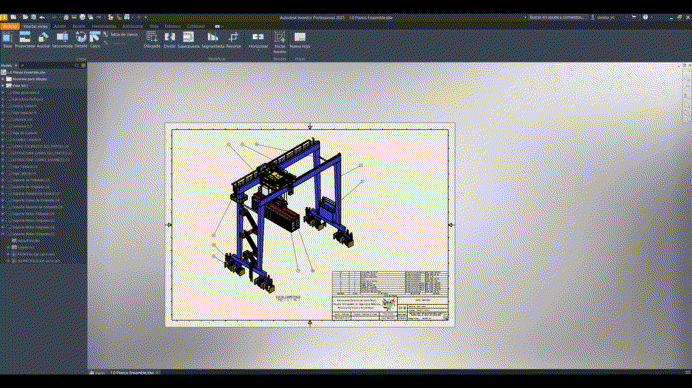Click Undo in the quick access toolbar
This screenshot has width=692, height=388.
click(42, 17)
